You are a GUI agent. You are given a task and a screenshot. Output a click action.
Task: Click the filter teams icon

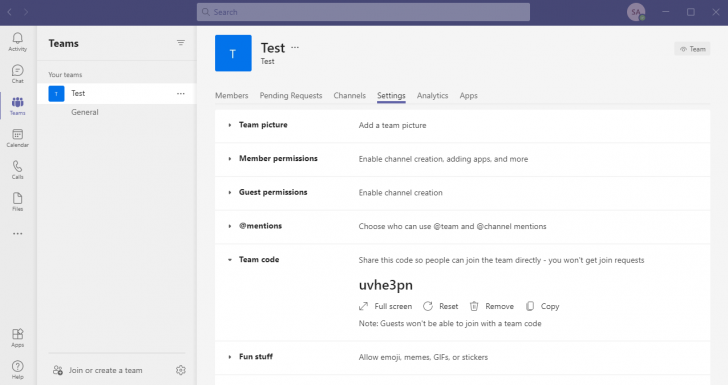(181, 43)
